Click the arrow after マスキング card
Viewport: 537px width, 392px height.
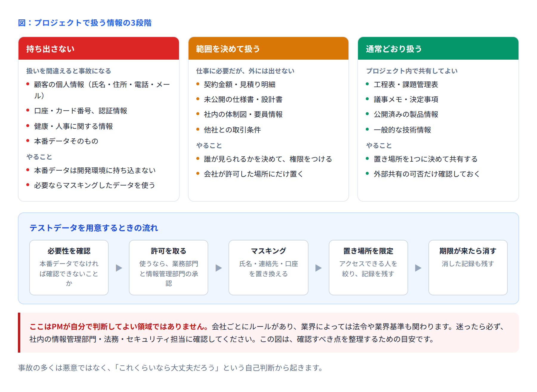319,268
